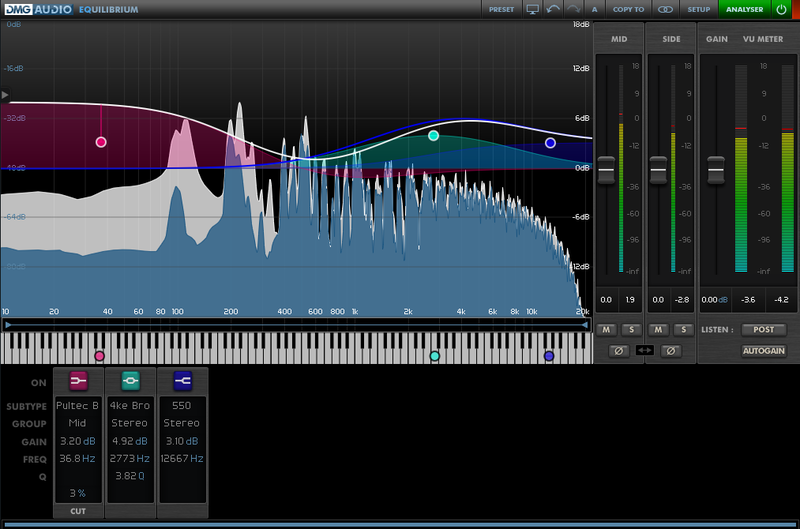Invert phase on the Mid channel
The image size is (800, 529).
tap(617, 350)
